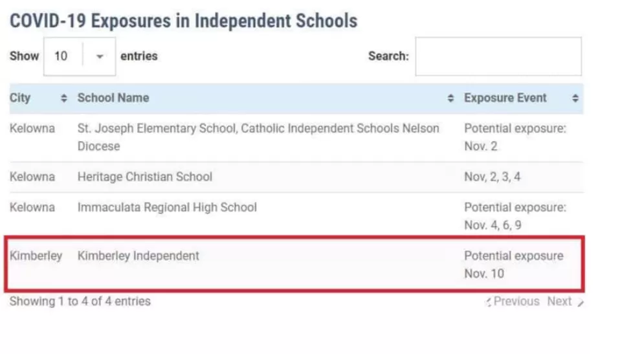Select the Heritage Christian School row
644x354 pixels.
click(296, 177)
